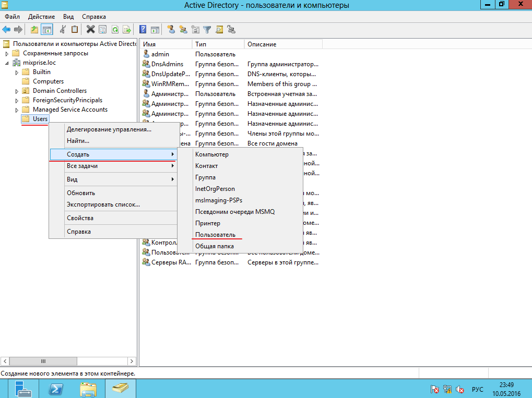
Task: Click the Back arrow in the toolbar
Action: point(6,29)
